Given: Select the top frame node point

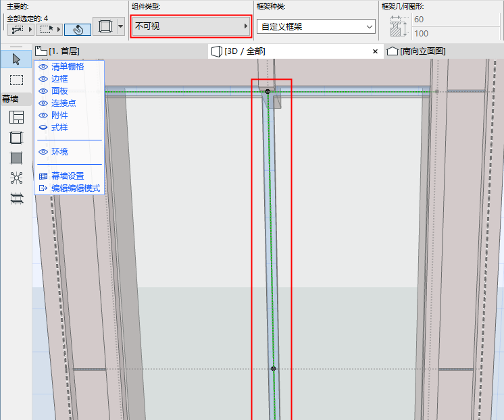Looking at the screenshot, I should 268,92.
